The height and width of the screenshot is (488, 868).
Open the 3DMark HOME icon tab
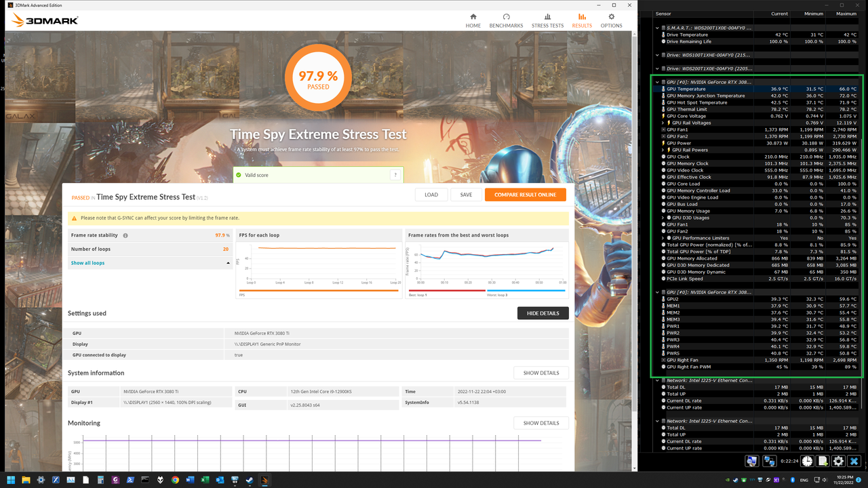[473, 20]
